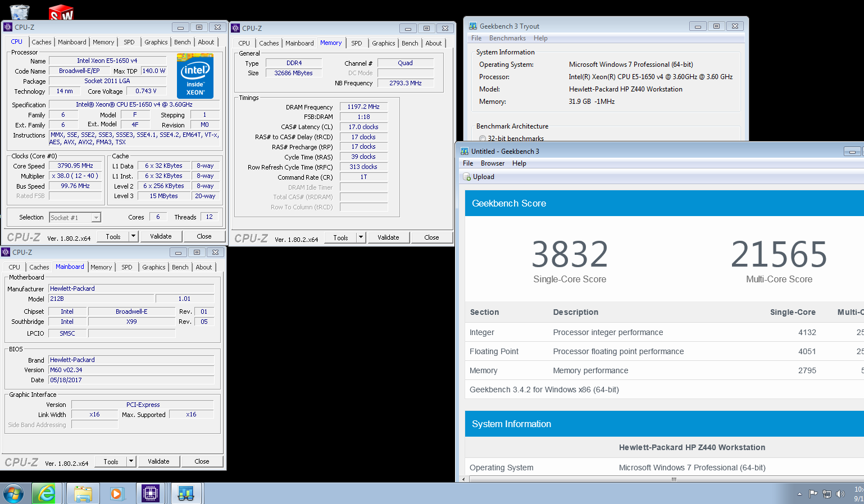Click the Floating Point row in the results table

point(665,351)
